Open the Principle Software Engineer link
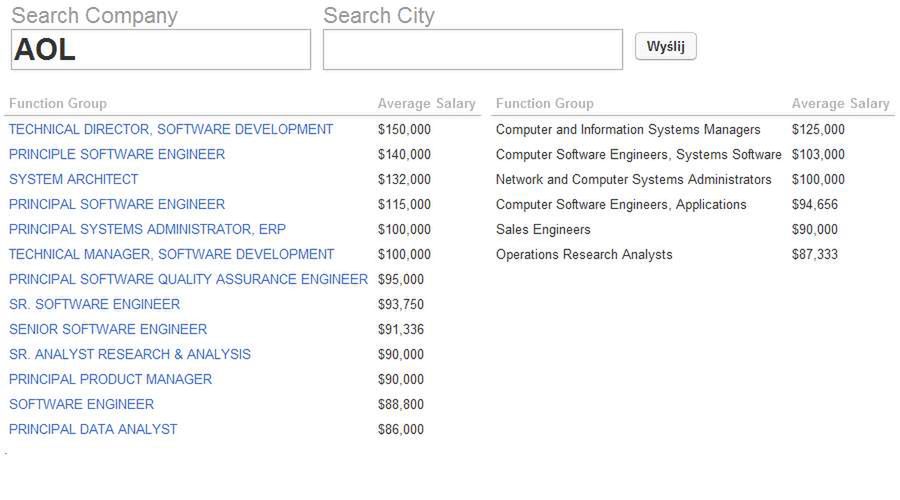900x500 pixels. (117, 154)
